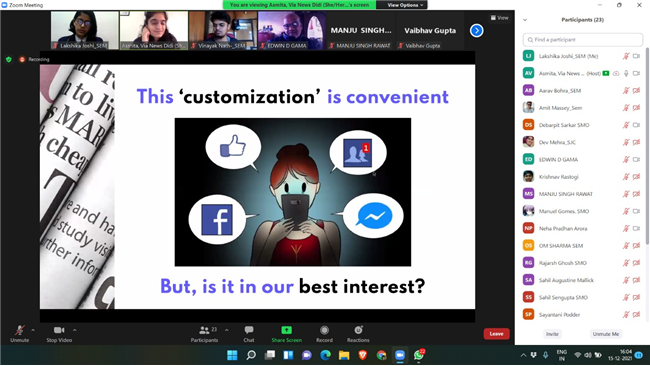
Task: Expand audio options arrow next to Unmute
Action: pos(33,330)
